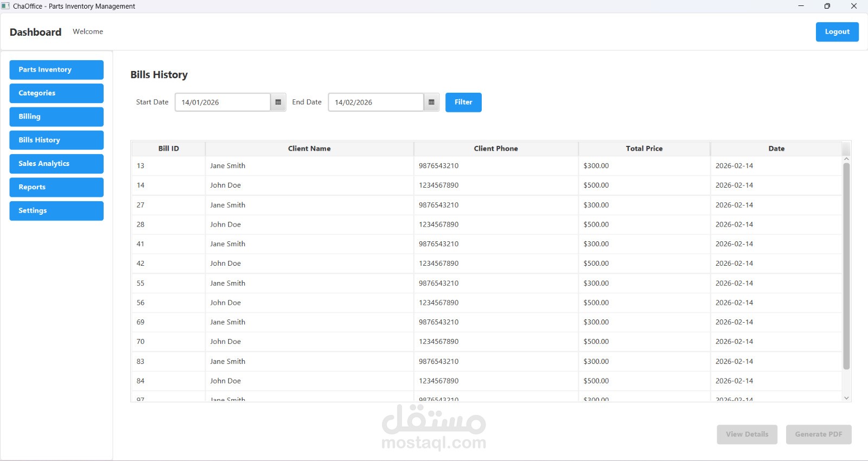
Task: Click the ChaOffice app icon in title bar
Action: [x=5, y=6]
